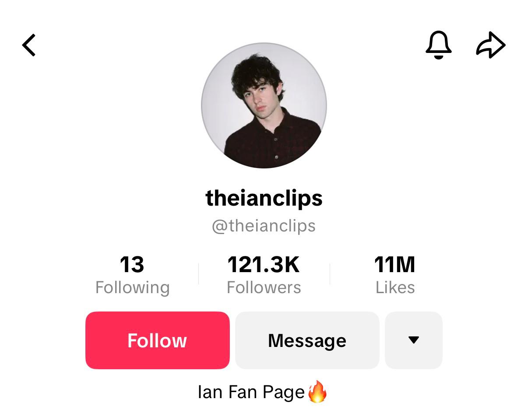Click the Likes label
This screenshot has height=420, width=528.
point(395,287)
